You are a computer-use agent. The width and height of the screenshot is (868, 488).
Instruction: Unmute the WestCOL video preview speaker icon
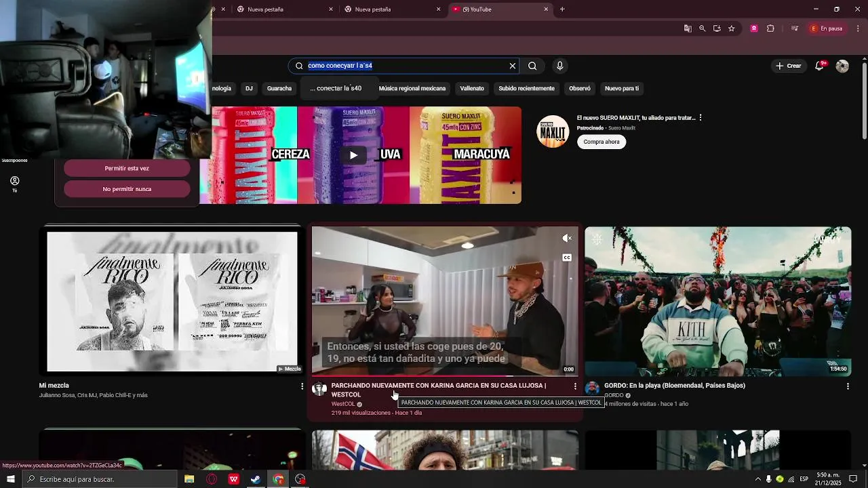(567, 239)
